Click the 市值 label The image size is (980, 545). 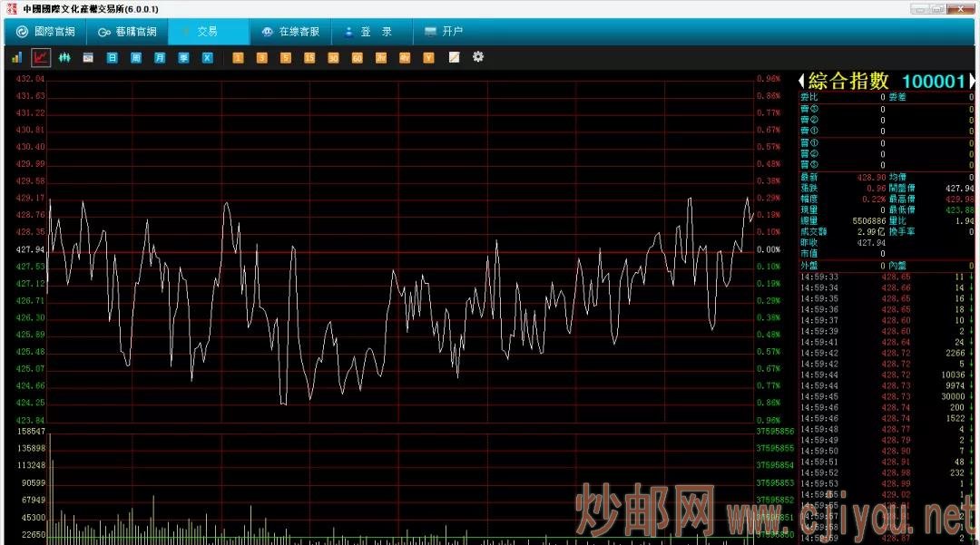pyautogui.click(x=808, y=254)
